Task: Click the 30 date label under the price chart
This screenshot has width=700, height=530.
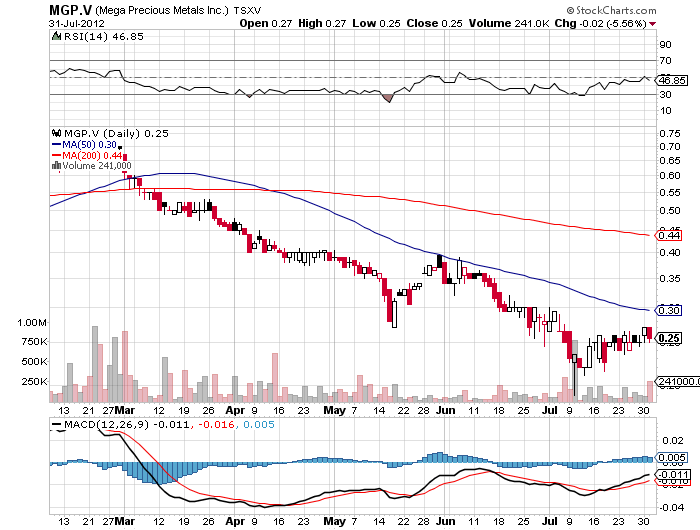Action: (643, 410)
